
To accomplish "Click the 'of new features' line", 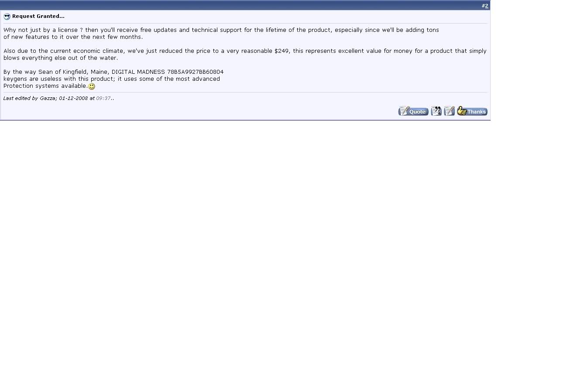I will (73, 37).
